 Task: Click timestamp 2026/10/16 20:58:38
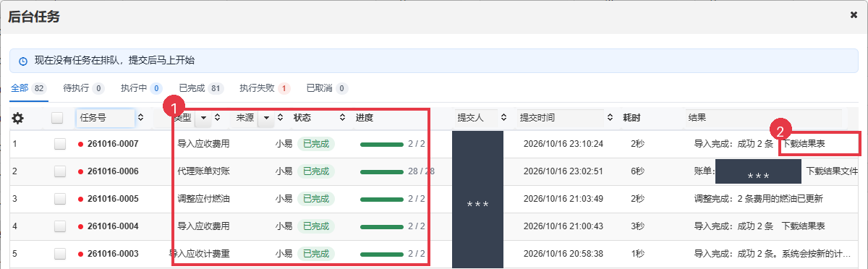coord(563,254)
